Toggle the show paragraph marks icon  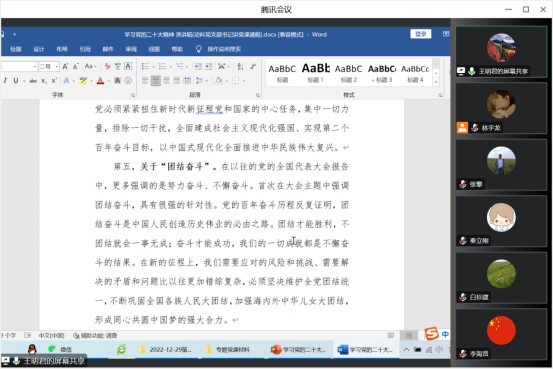pos(253,66)
